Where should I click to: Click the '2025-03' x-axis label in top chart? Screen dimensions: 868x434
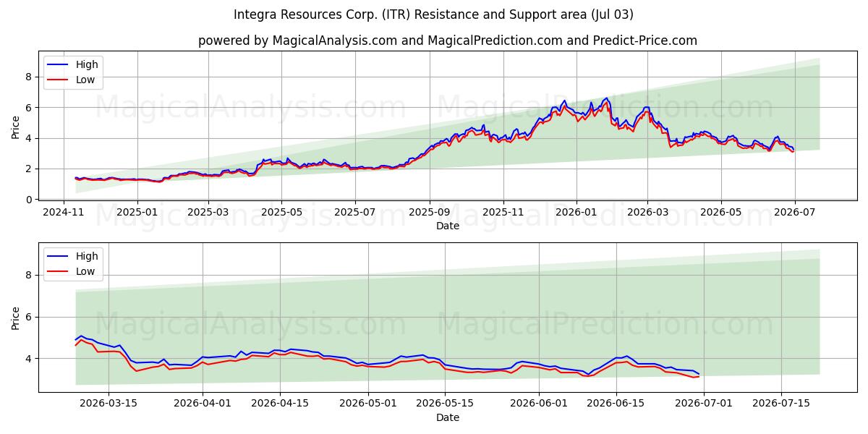(208, 213)
